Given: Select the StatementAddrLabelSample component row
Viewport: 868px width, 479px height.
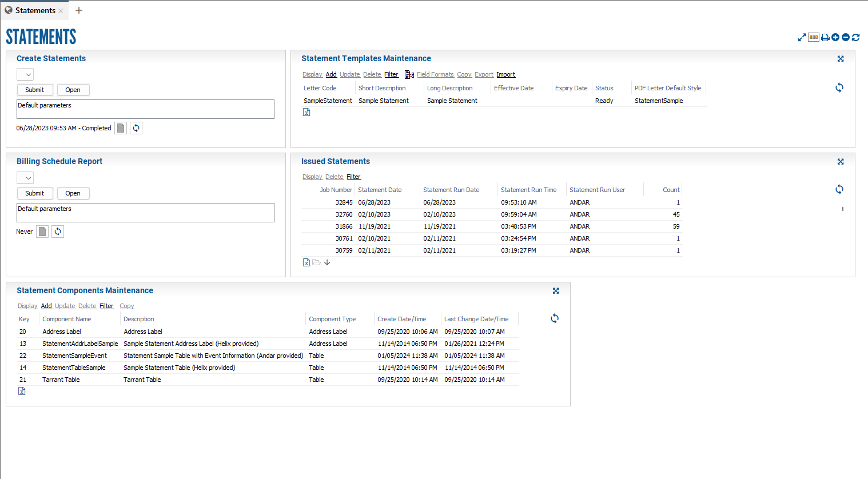Looking at the screenshot, I should (268, 344).
